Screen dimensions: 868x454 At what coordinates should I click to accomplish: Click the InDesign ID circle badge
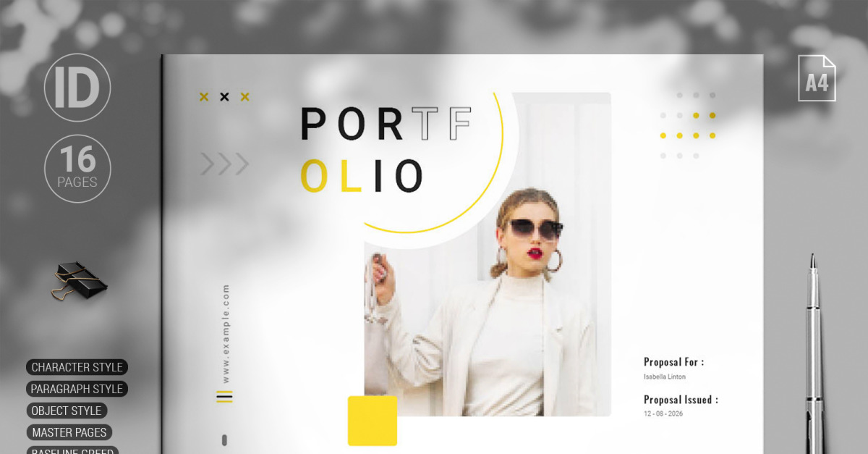click(77, 88)
